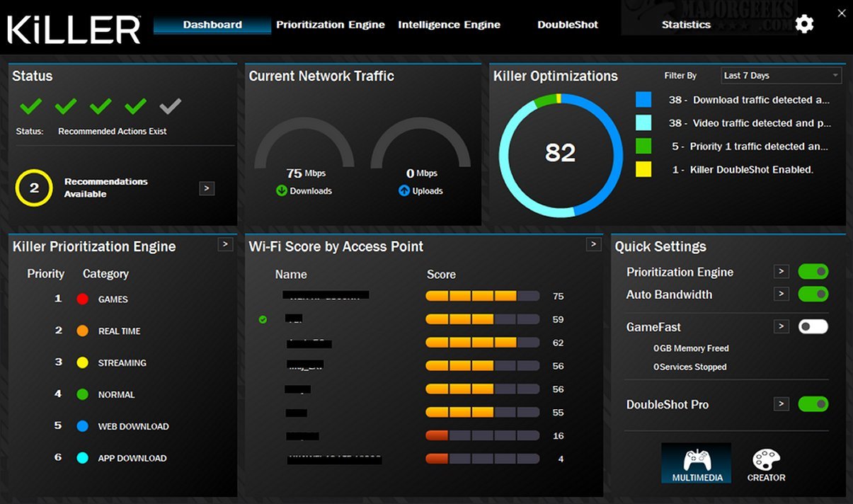853x504 pixels.
Task: Click the green checkmark next to connected access point
Action: [263, 319]
